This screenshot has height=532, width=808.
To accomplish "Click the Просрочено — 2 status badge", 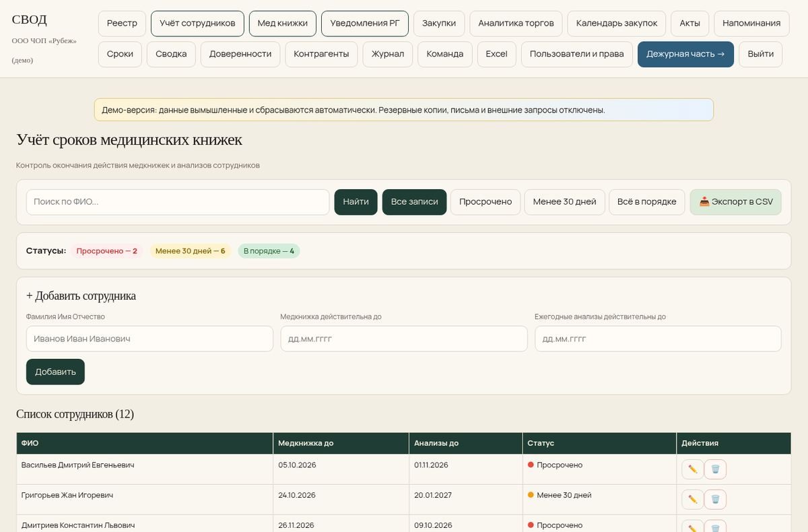I will (107, 251).
